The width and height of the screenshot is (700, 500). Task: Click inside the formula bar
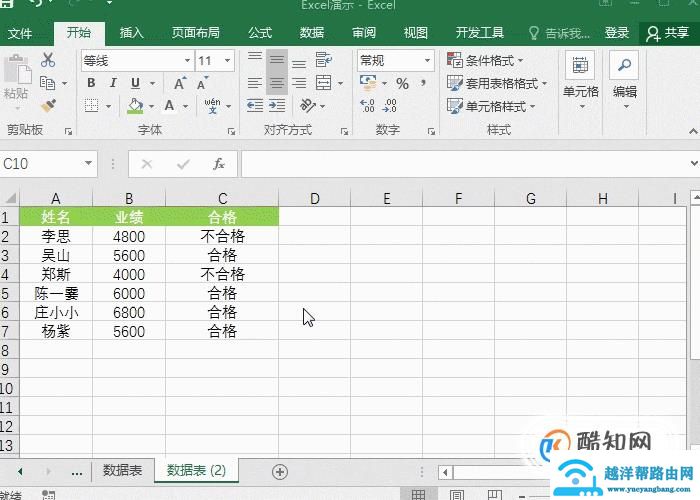(464, 164)
